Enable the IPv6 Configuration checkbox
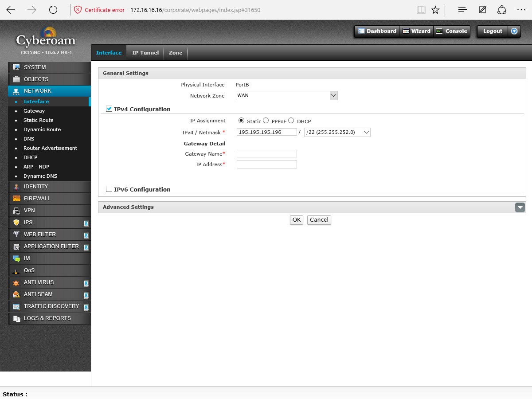 [109, 189]
